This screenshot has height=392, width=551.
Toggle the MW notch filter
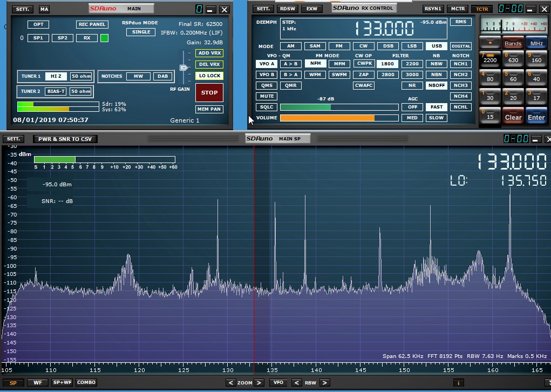(139, 76)
